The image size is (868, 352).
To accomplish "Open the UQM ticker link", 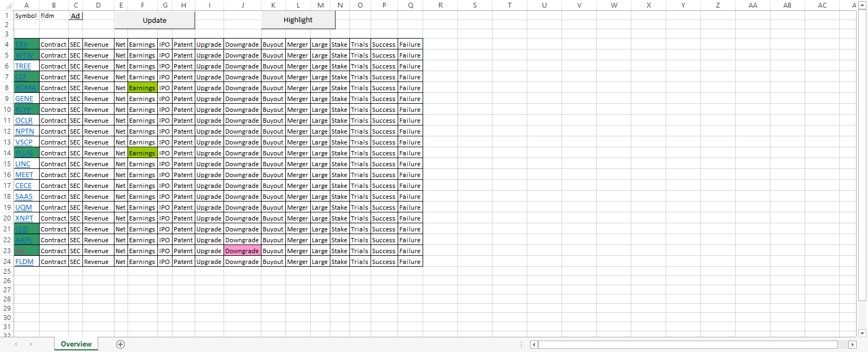I will [23, 208].
